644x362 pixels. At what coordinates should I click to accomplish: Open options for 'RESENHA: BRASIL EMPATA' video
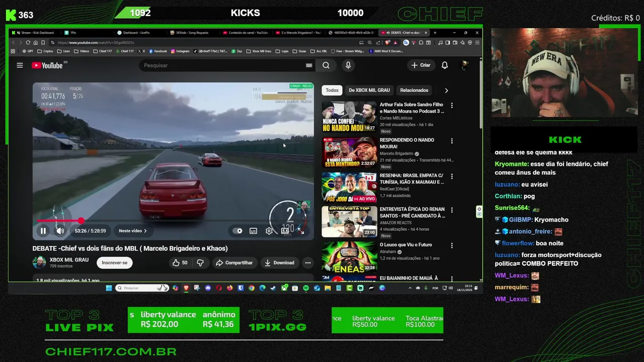point(452,176)
